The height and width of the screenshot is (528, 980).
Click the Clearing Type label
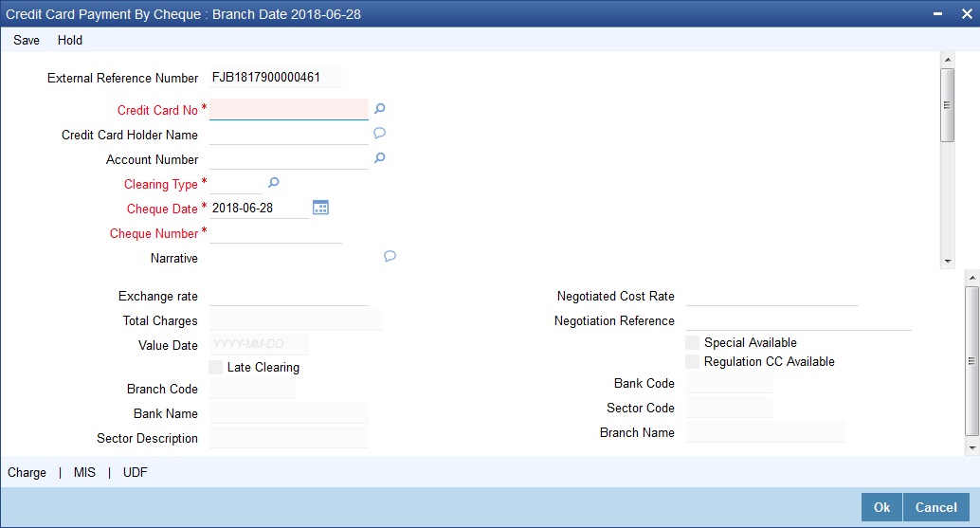point(160,184)
